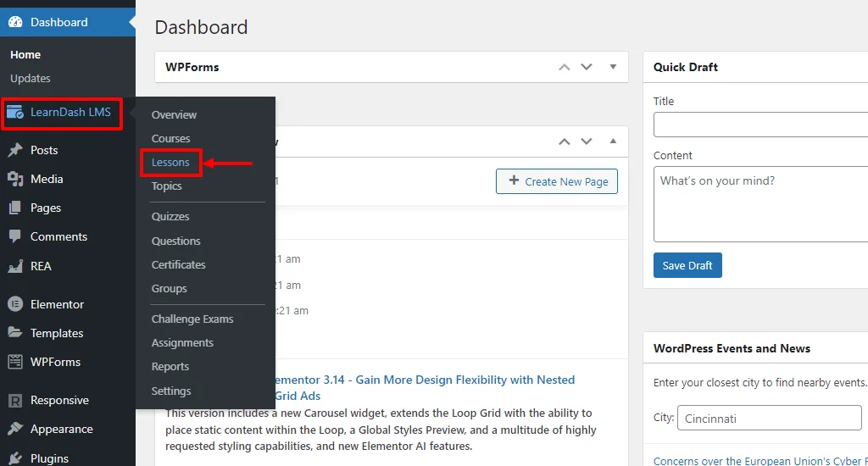
Task: Click the Elementor circle icon
Action: pyautogui.click(x=15, y=304)
